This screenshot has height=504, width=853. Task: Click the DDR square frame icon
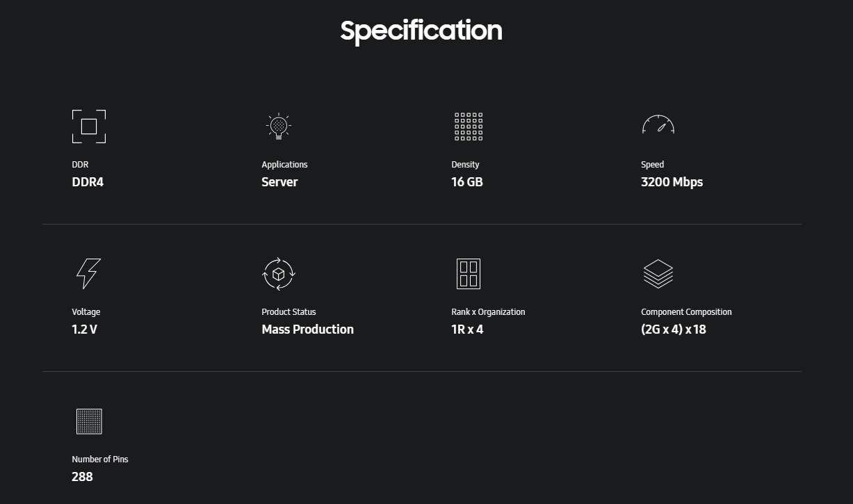click(x=89, y=127)
